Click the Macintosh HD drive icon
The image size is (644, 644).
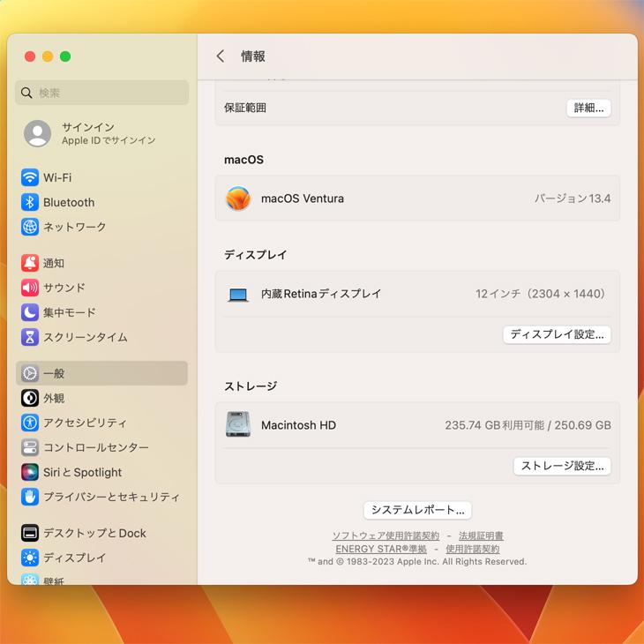point(238,424)
